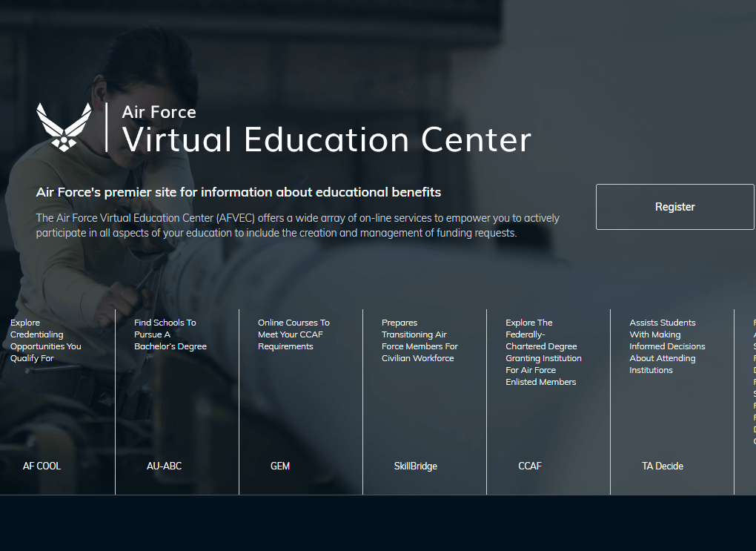The height and width of the screenshot is (551, 756).
Task: Click 'Explore Credentialing Opportunities You Qualify For' text
Action: point(46,340)
